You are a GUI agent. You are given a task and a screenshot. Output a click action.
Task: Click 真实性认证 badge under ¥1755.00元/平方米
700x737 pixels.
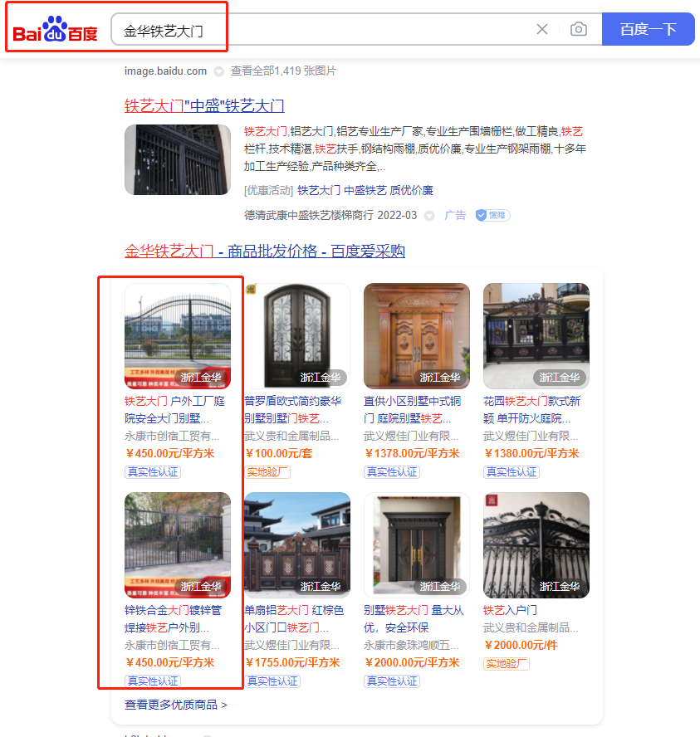click(x=272, y=681)
